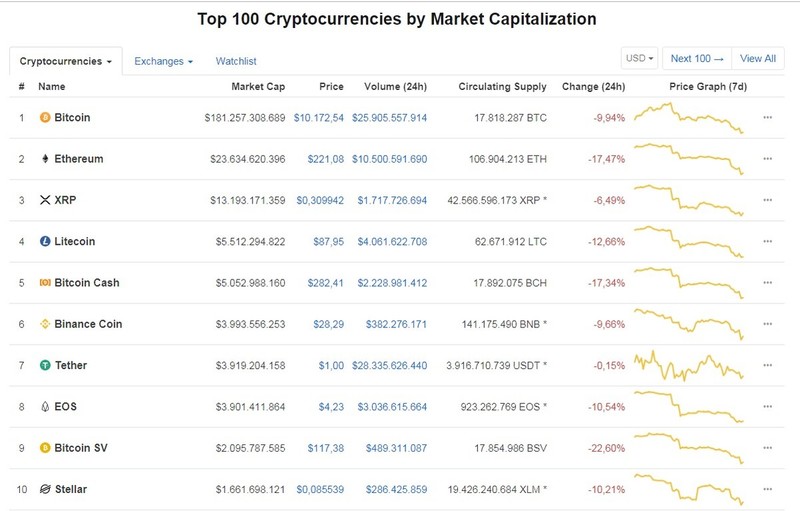
Task: Click the Ethereum diamond logo icon
Action: tap(45, 159)
